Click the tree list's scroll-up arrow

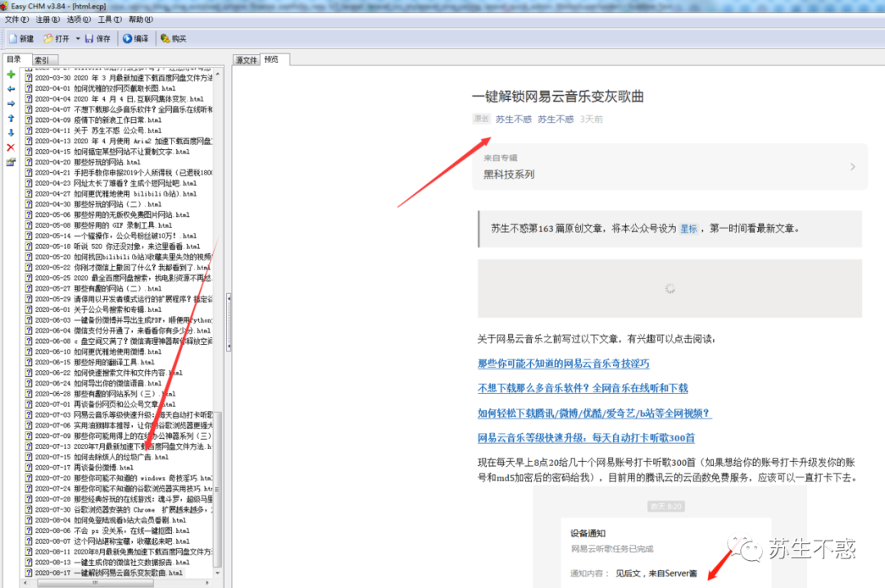click(x=218, y=74)
